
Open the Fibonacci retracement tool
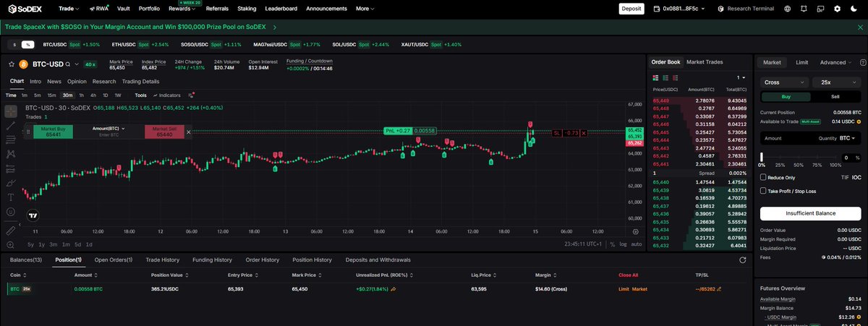click(x=11, y=140)
